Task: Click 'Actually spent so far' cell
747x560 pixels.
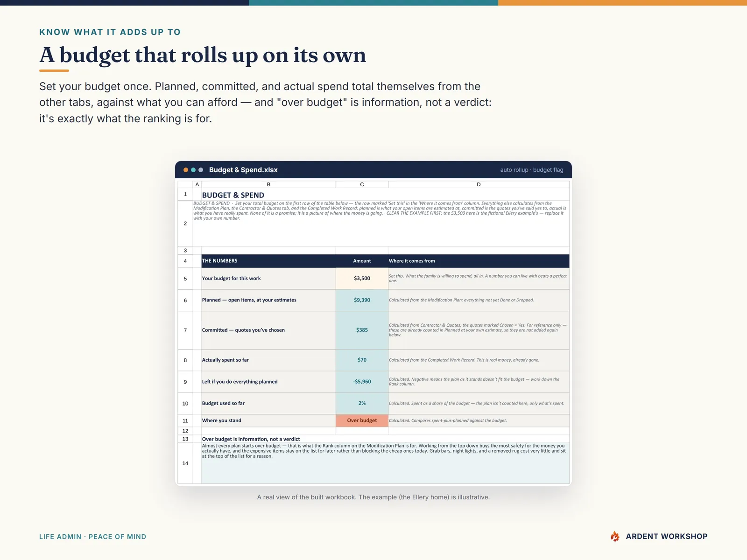Action: [x=268, y=360]
